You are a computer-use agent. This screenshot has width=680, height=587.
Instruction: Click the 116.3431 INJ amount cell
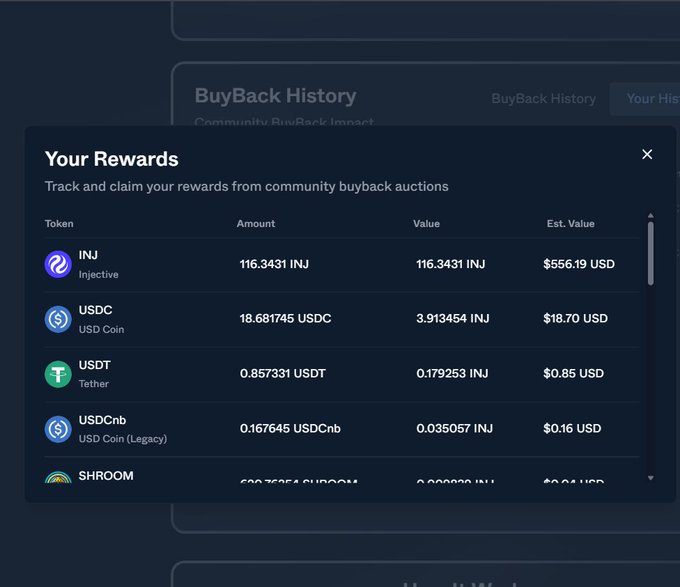pos(274,264)
